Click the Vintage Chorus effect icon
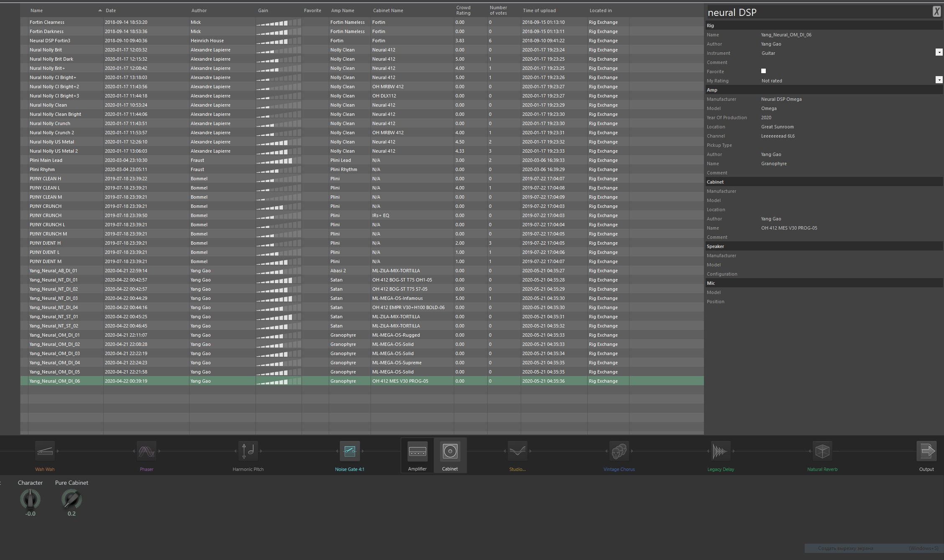Screen dimensions: 944x560 tap(619, 451)
